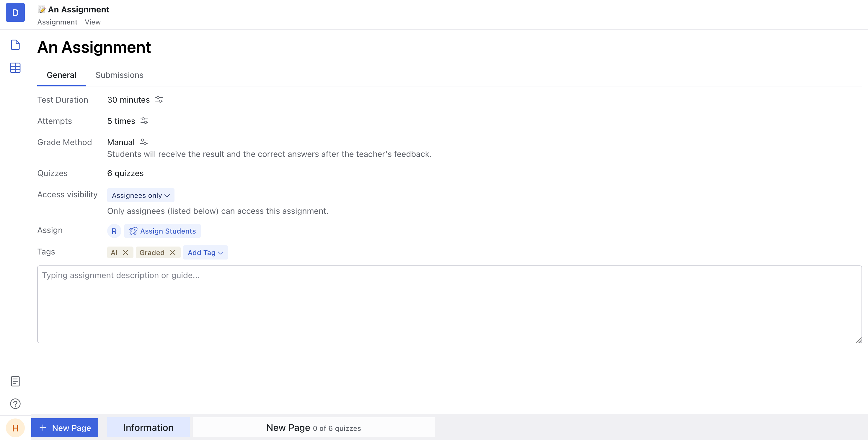
Task: Select the General tab
Action: (61, 75)
